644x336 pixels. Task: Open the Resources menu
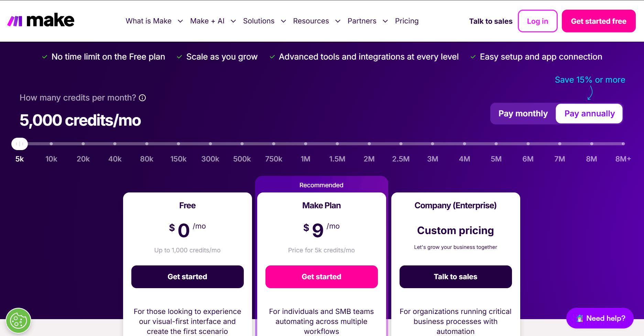pyautogui.click(x=317, y=21)
